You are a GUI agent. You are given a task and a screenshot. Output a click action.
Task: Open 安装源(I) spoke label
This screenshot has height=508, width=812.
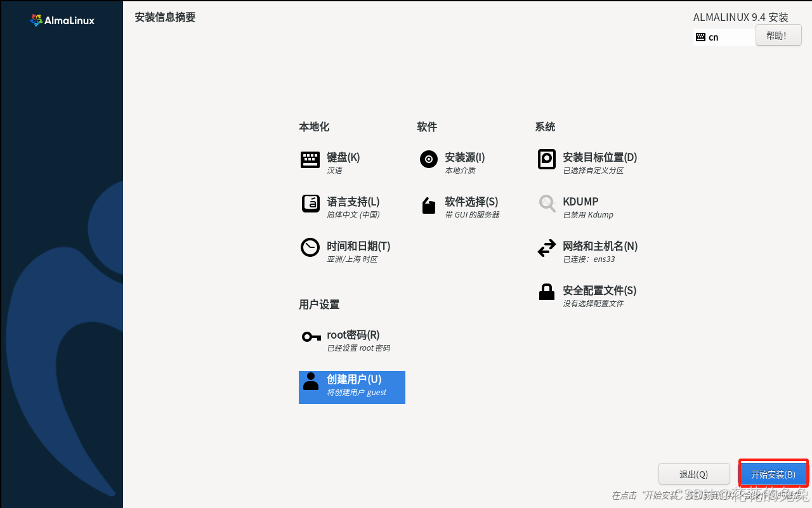click(465, 157)
